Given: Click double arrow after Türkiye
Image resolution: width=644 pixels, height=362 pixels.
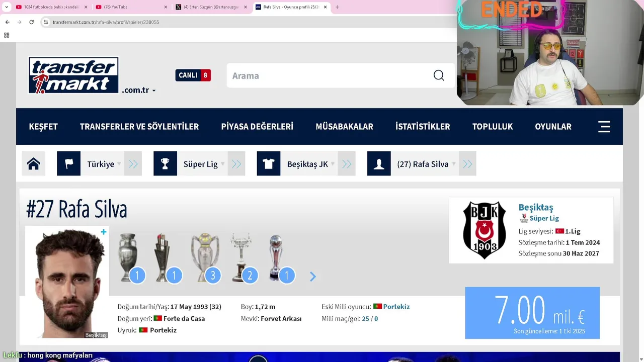Looking at the screenshot, I should (x=133, y=164).
